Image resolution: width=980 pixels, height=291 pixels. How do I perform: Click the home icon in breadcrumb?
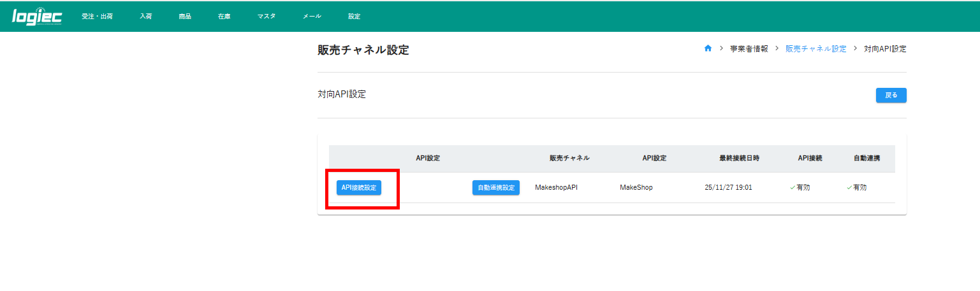pyautogui.click(x=708, y=48)
